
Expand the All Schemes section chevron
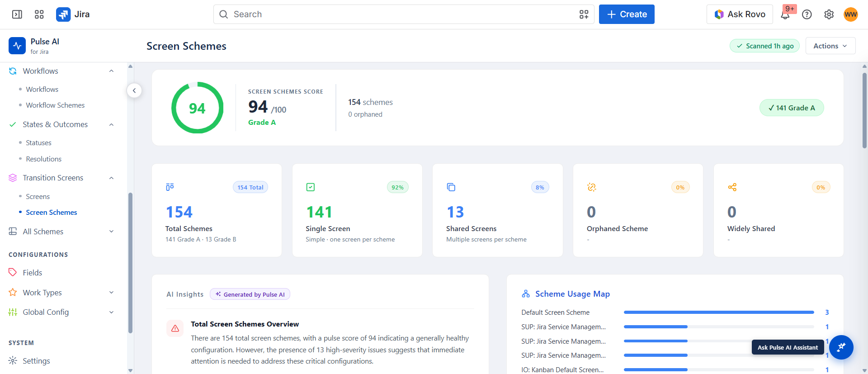click(x=111, y=232)
